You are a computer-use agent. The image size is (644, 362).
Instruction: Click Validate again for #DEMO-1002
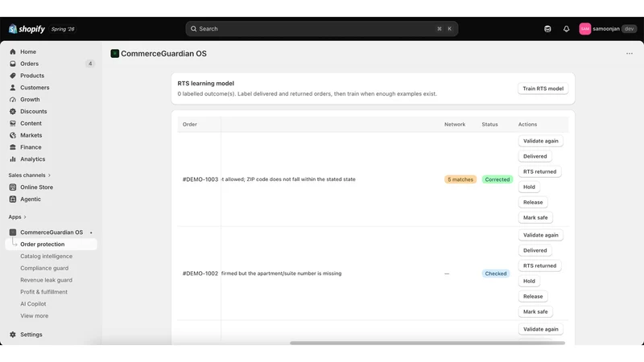click(x=540, y=235)
